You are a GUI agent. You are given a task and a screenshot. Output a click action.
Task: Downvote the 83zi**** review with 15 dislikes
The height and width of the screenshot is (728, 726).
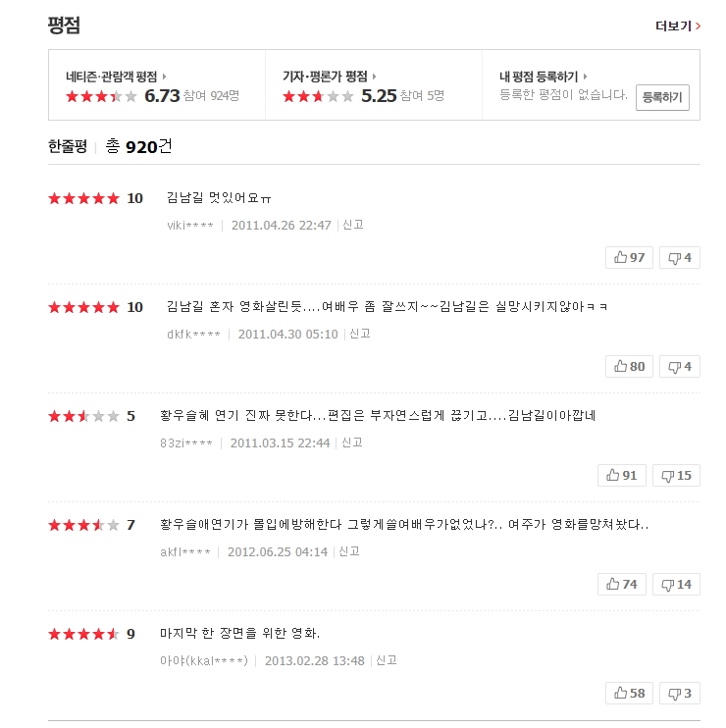pyautogui.click(x=676, y=475)
